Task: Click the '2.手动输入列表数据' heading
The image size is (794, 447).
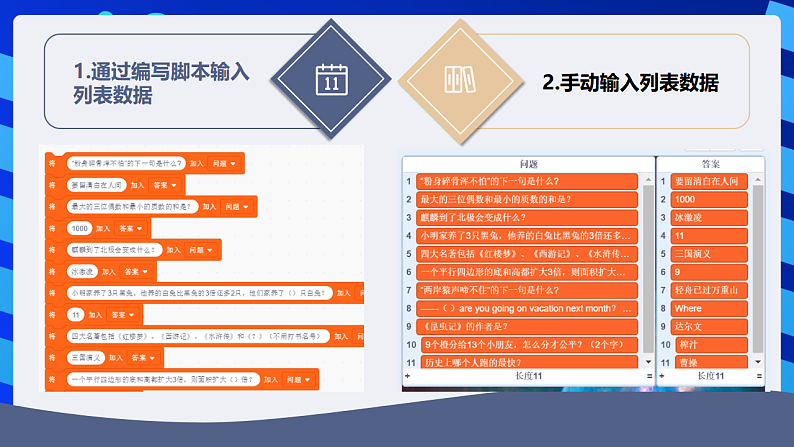Action: click(630, 83)
